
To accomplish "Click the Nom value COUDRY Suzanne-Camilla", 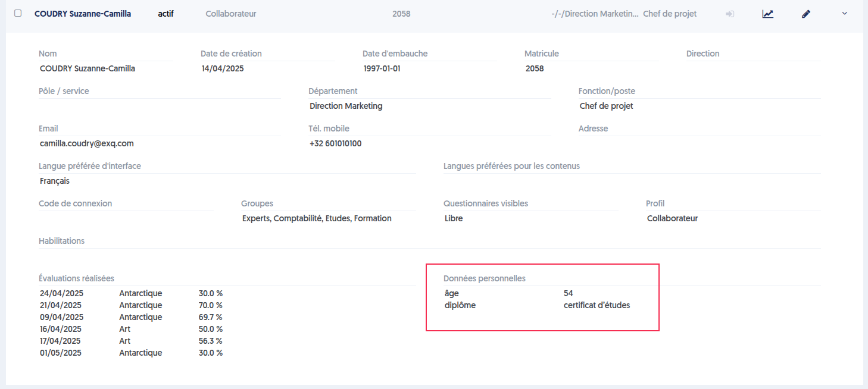I will 88,68.
